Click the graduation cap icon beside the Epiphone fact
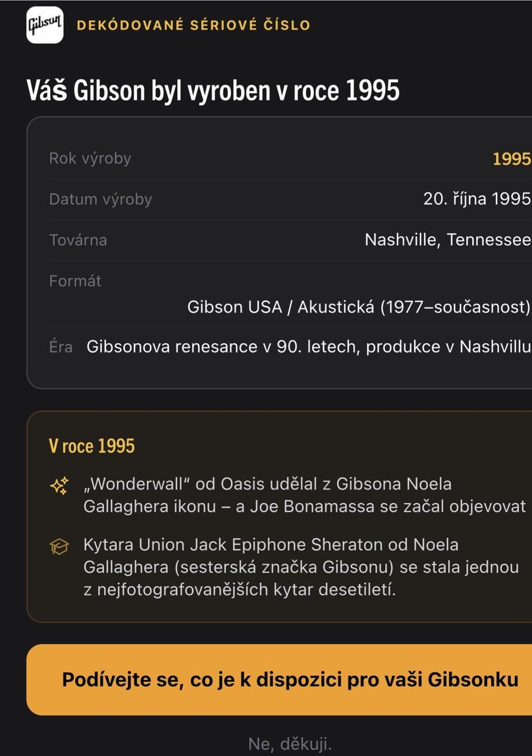532x756 pixels. tap(59, 547)
